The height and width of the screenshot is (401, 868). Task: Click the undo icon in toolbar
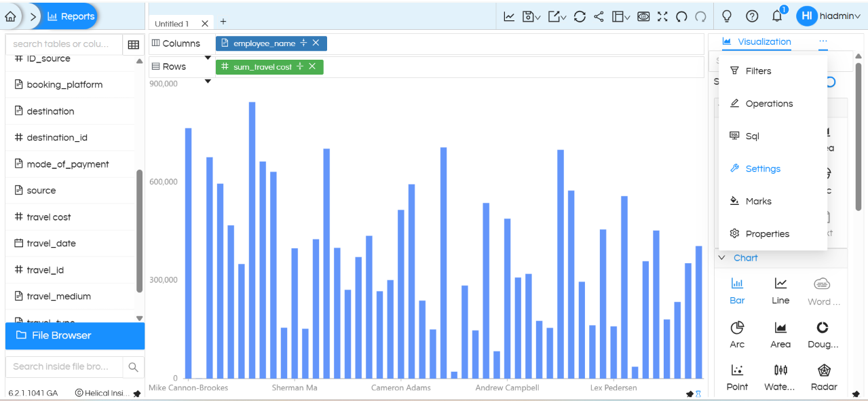pyautogui.click(x=681, y=16)
